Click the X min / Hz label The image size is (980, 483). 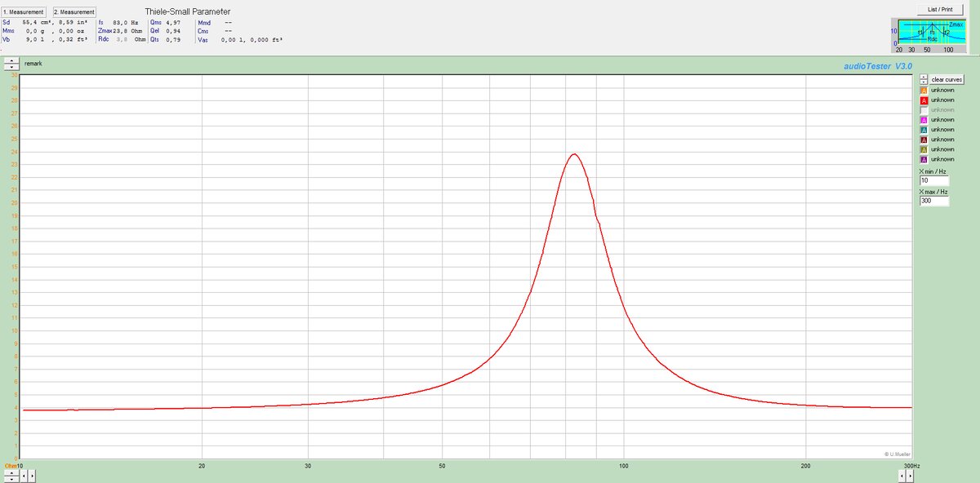click(x=933, y=171)
